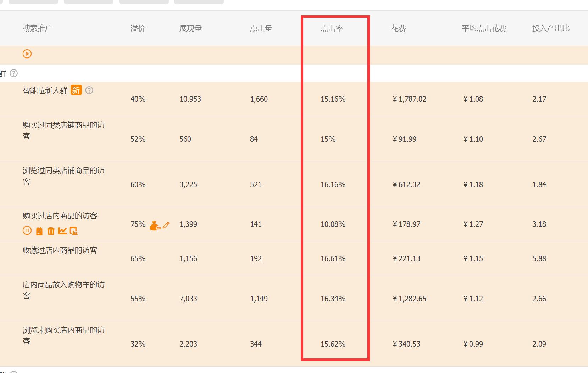Click the 店内商品放入购物车的访客 audience name

63,285
